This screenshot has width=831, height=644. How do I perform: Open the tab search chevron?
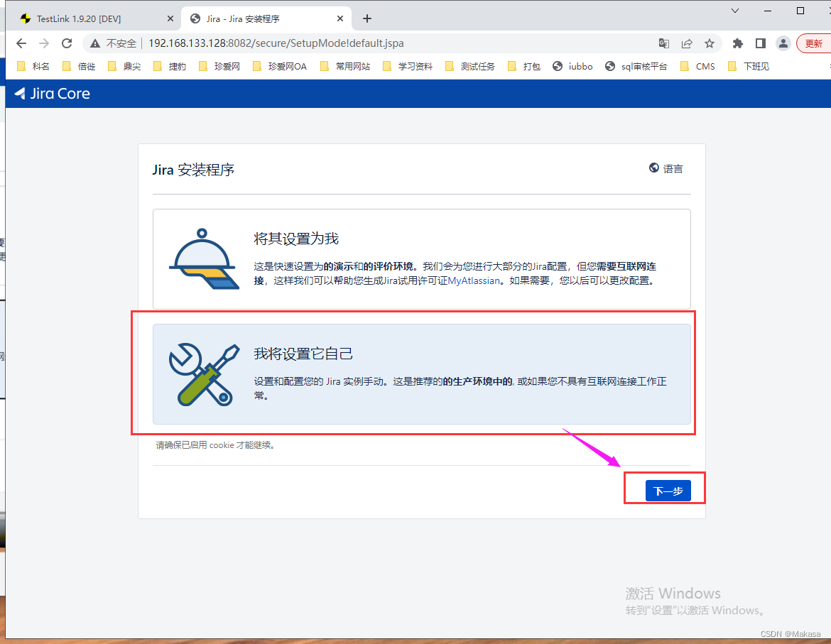[x=735, y=11]
